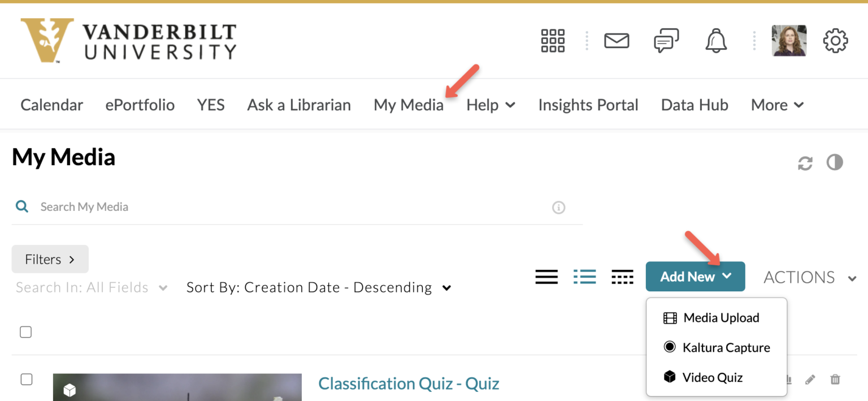Edit the Classification Quiz with the pencil icon

[x=810, y=380]
